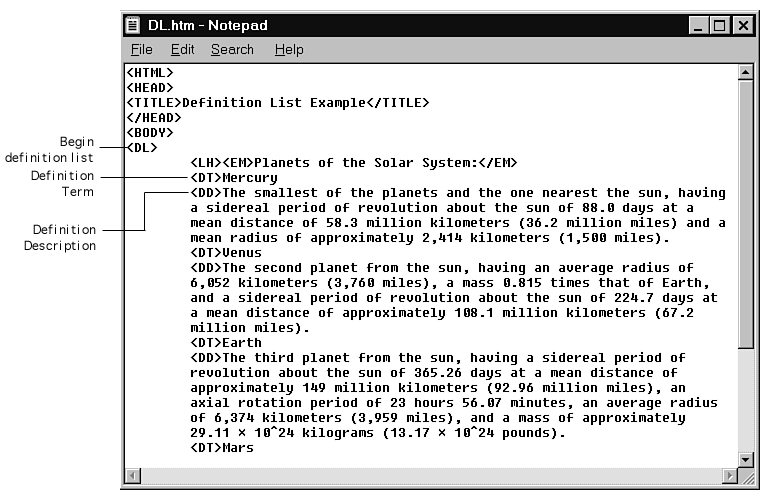
Task: Open the Search menu
Action: coord(232,49)
